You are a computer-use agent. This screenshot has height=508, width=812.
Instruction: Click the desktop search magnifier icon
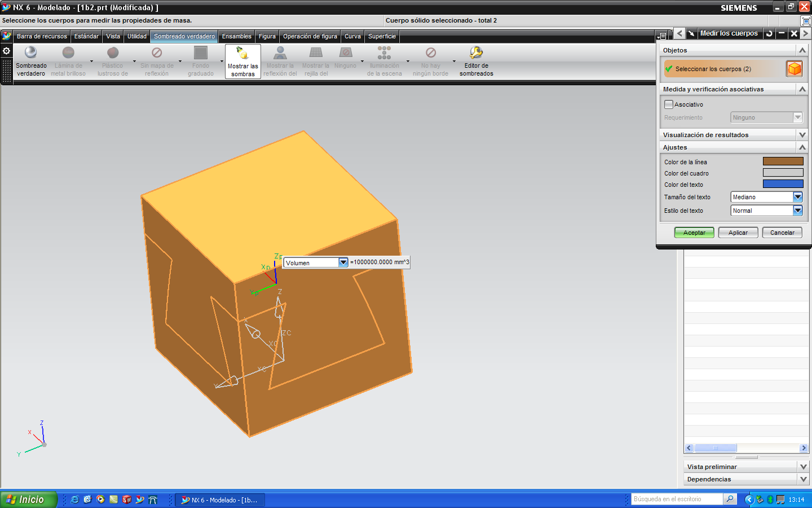(x=730, y=499)
